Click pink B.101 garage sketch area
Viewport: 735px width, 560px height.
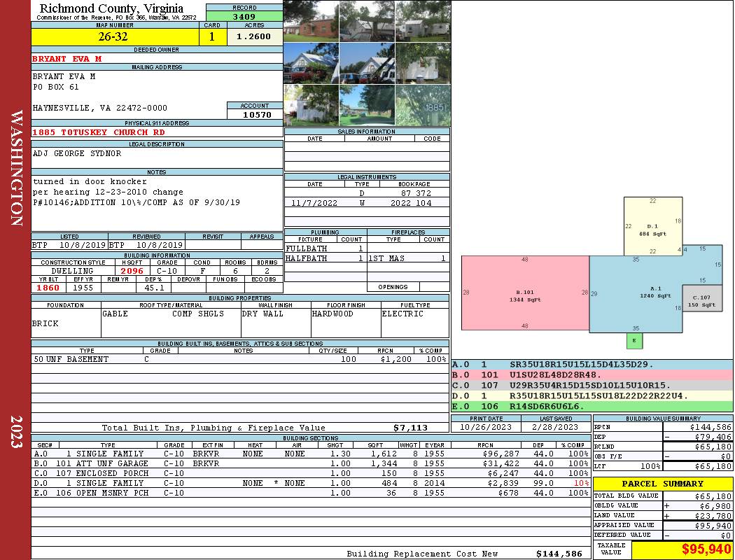[525, 293]
